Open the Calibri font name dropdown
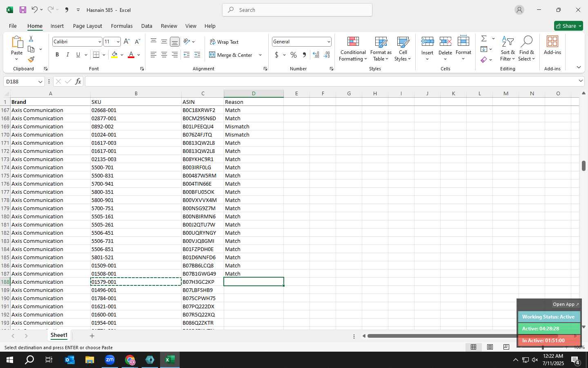The image size is (588, 368). (99, 42)
